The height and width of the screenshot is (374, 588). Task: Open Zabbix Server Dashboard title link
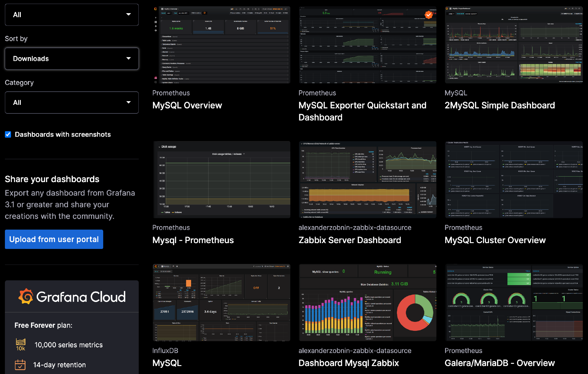(x=350, y=240)
